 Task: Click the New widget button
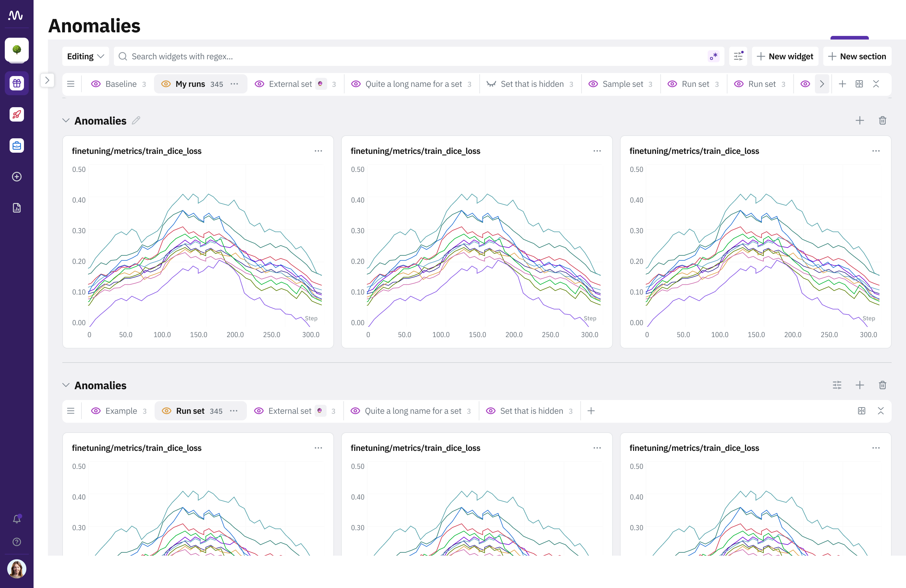click(x=785, y=56)
